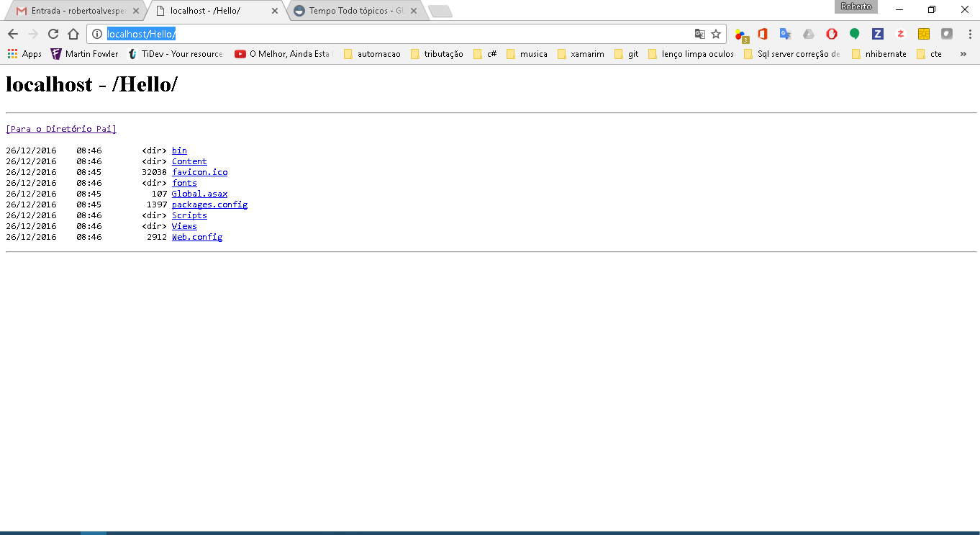Open the Web.config file link
Viewport: 980px width, 535px height.
pos(197,237)
